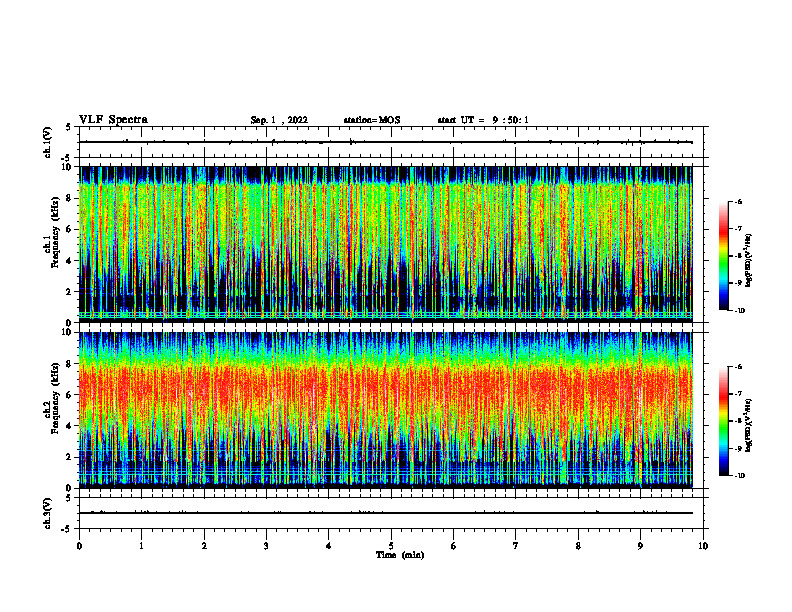Click the "ch.1(V)" waveform axis label

coord(48,142)
